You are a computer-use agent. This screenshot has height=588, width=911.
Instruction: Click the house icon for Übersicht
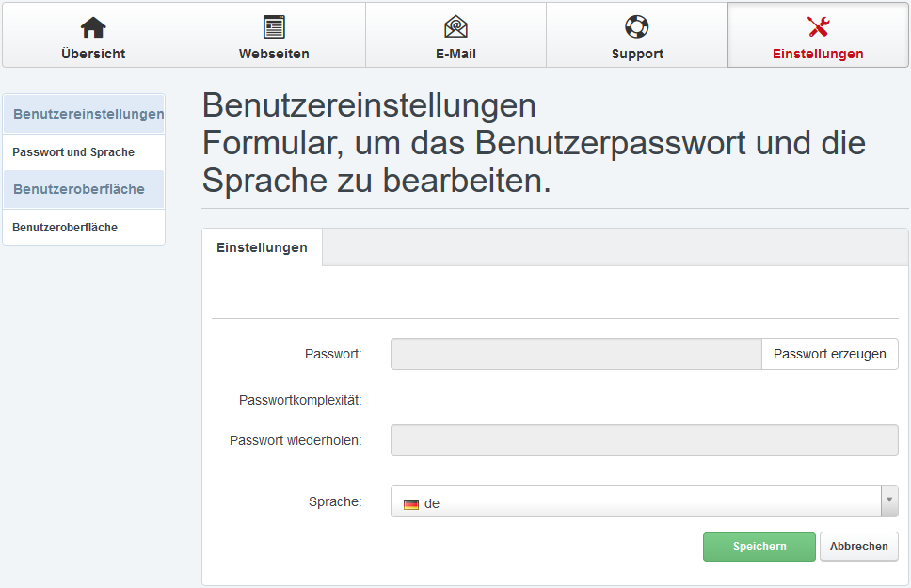pyautogui.click(x=93, y=26)
